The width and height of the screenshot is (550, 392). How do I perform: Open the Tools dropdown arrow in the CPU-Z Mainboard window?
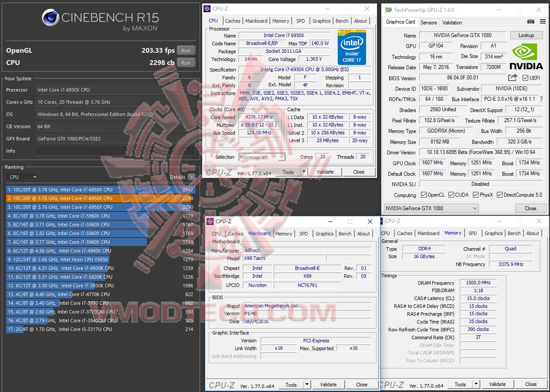pos(307,385)
